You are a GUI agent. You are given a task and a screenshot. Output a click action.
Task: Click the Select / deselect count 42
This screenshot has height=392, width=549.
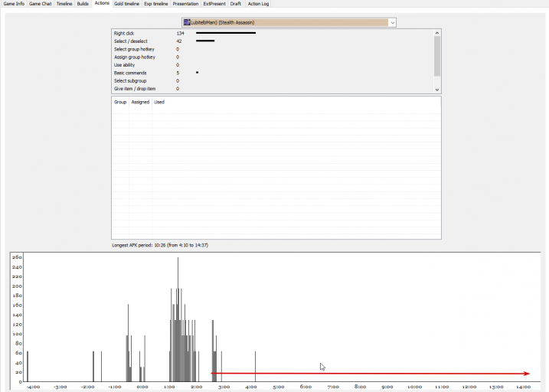coord(179,41)
